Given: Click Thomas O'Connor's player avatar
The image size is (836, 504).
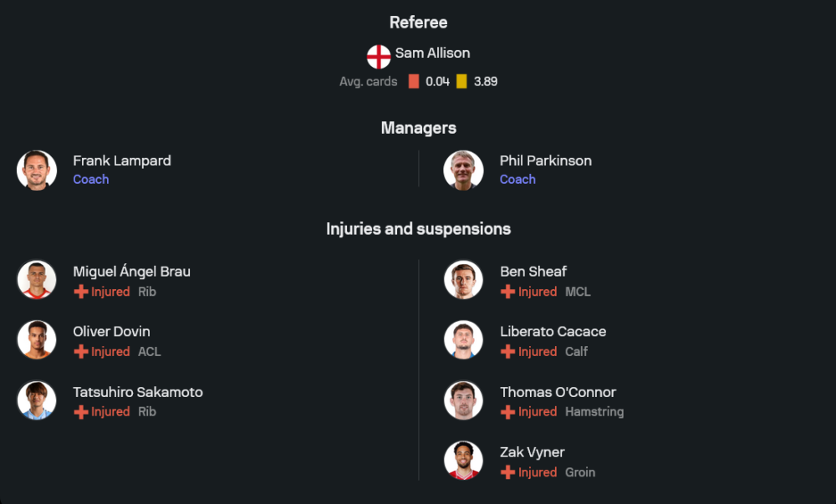Looking at the screenshot, I should point(463,400).
